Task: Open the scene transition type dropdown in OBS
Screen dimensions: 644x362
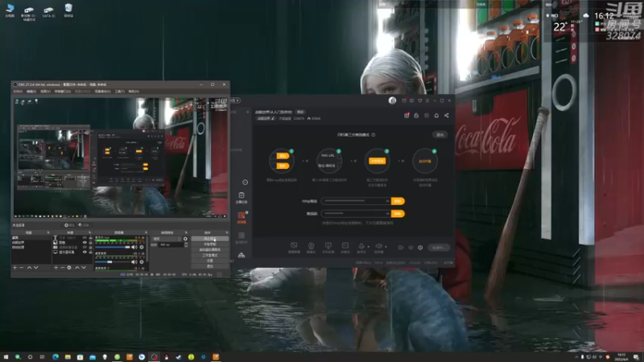Action: tap(167, 239)
